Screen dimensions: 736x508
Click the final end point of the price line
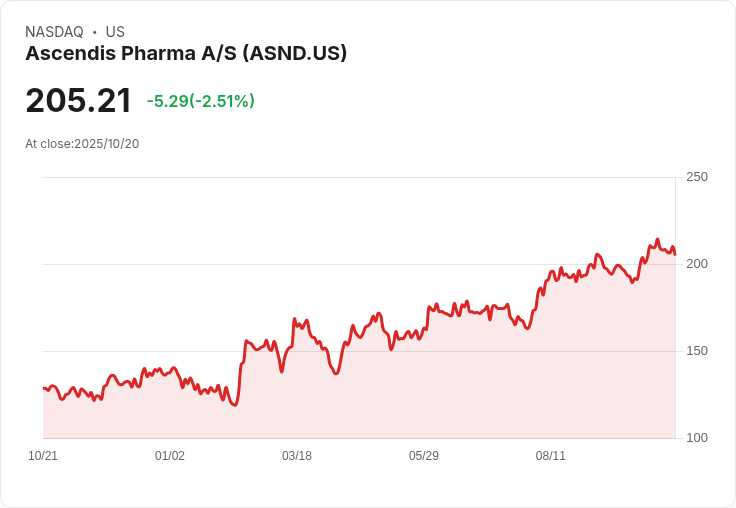675,254
